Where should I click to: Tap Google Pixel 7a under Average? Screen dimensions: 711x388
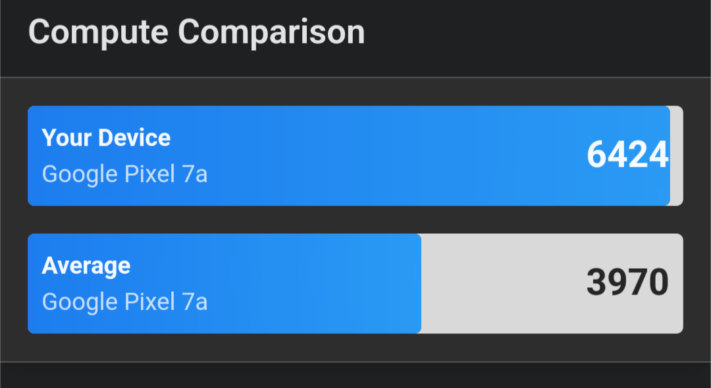125,302
